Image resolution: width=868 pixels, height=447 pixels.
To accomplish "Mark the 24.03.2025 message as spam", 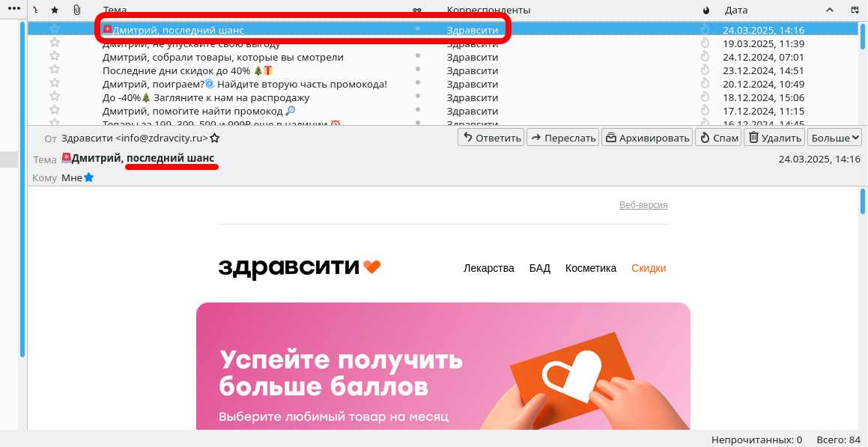I will point(705,28).
